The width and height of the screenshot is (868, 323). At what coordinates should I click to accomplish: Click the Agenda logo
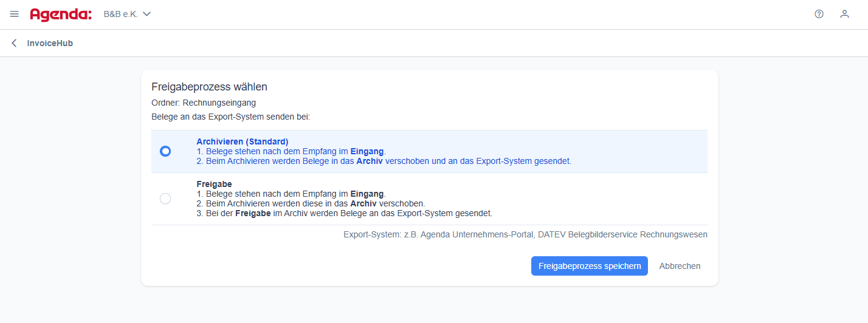[61, 14]
